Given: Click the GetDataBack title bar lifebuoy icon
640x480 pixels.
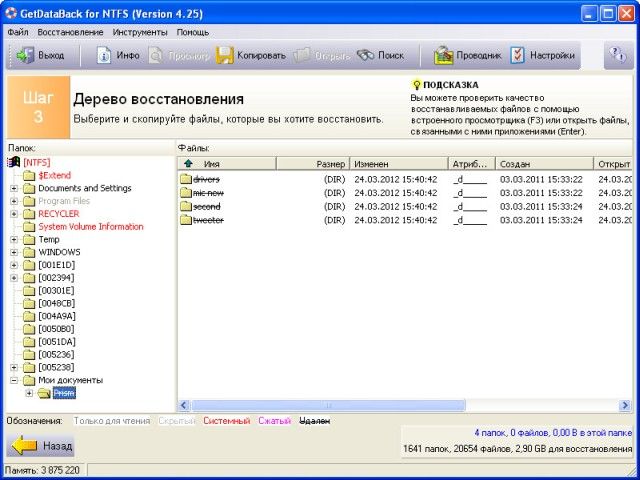Looking at the screenshot, I should tap(11, 13).
